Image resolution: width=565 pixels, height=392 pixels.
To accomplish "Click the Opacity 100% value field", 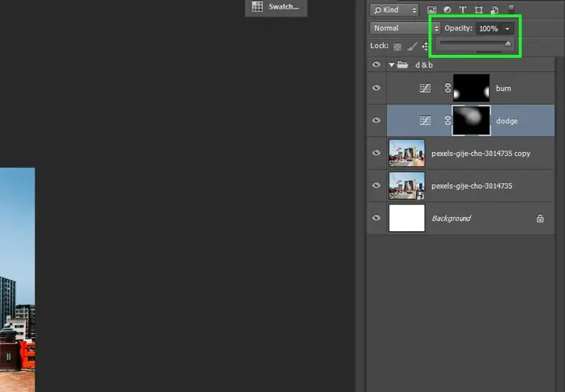I will 489,28.
